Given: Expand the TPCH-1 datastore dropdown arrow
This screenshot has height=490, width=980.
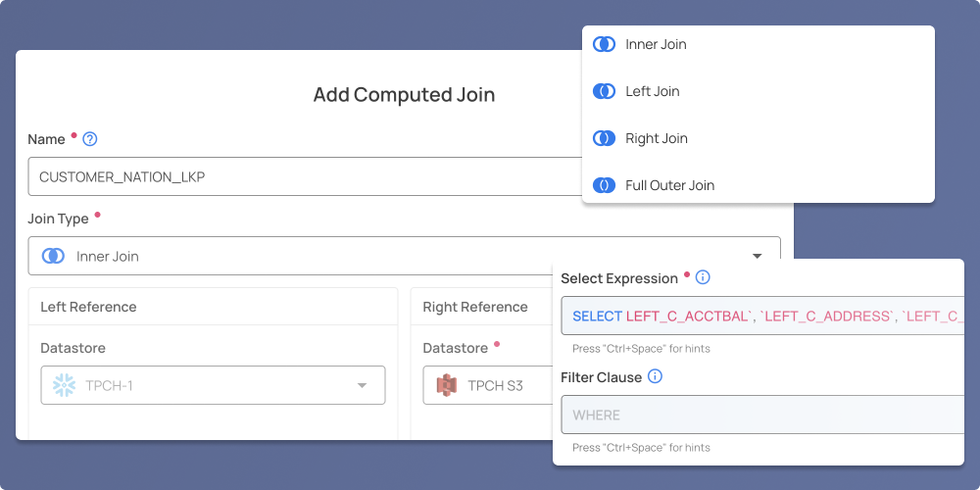Looking at the screenshot, I should pyautogui.click(x=362, y=385).
